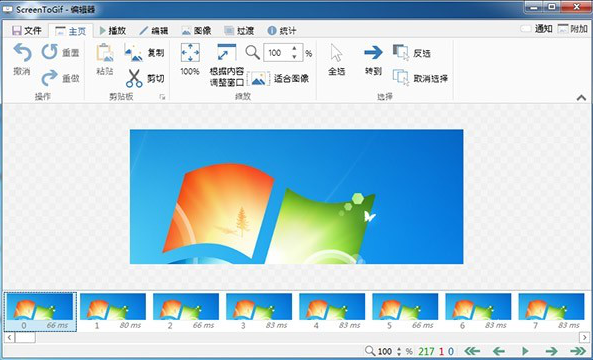Click the Redo (重做) icon
The width and height of the screenshot is (593, 360).
click(50, 78)
